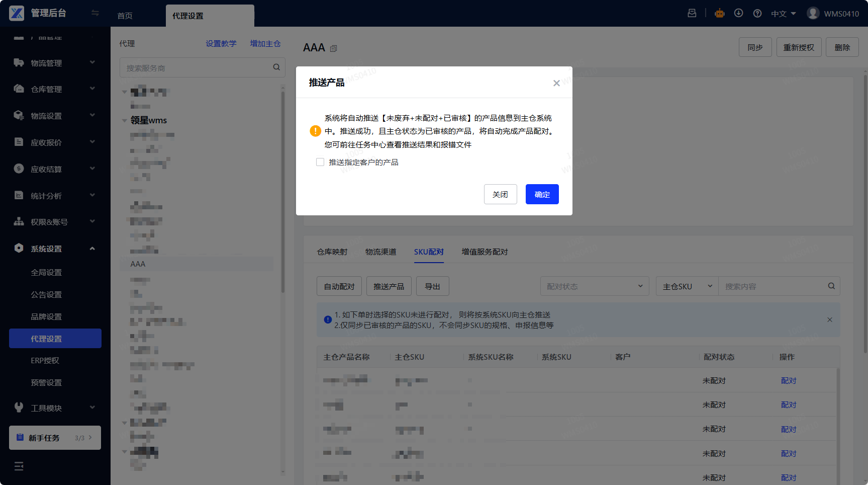Viewport: 868px width, 485px height.
Task: Click the 代理设置 page tab
Action: [x=210, y=16]
